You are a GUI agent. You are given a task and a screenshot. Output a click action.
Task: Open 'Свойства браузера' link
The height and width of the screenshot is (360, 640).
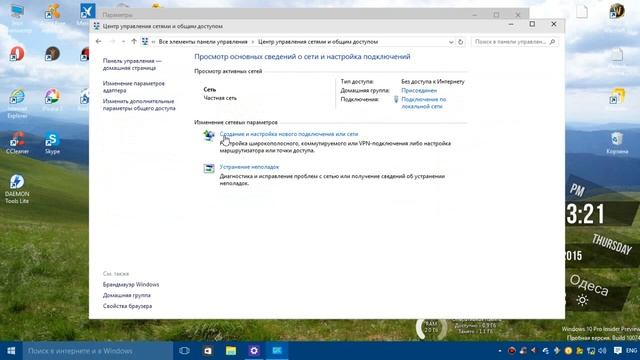coord(127,306)
